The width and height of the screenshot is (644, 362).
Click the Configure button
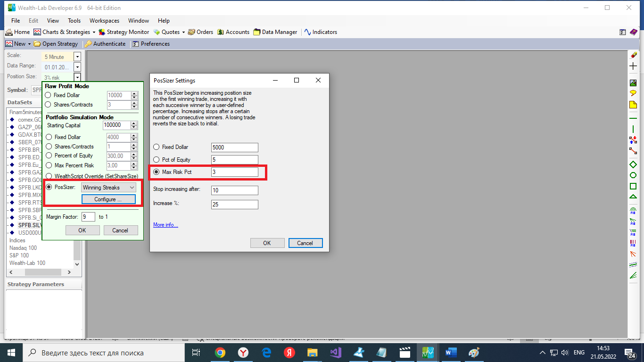coord(108,199)
